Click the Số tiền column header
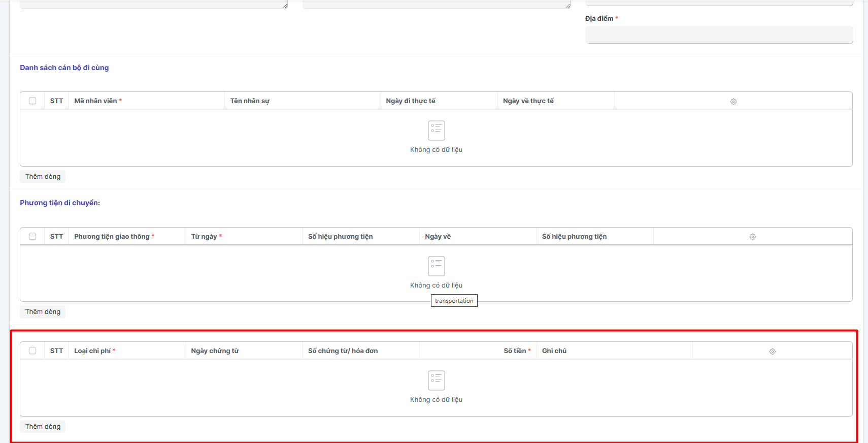Viewport: 868px width, 443px height. pyautogui.click(x=514, y=351)
